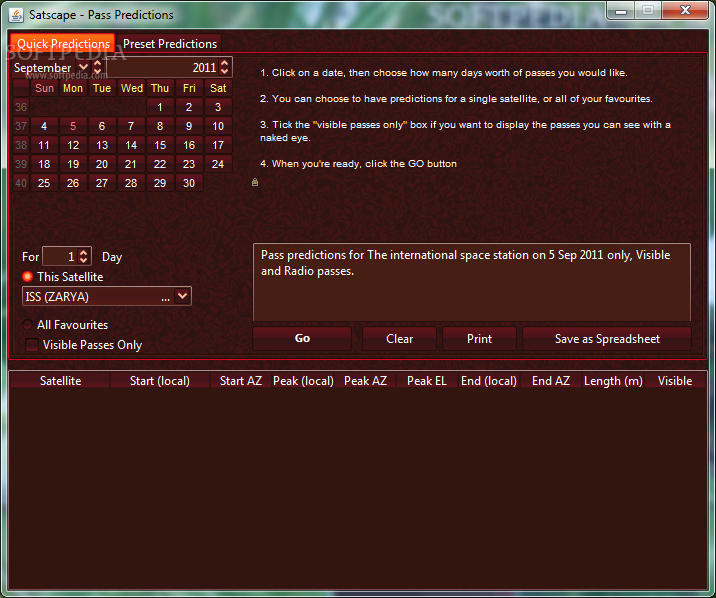Minimize the Satscape window

point(621,11)
